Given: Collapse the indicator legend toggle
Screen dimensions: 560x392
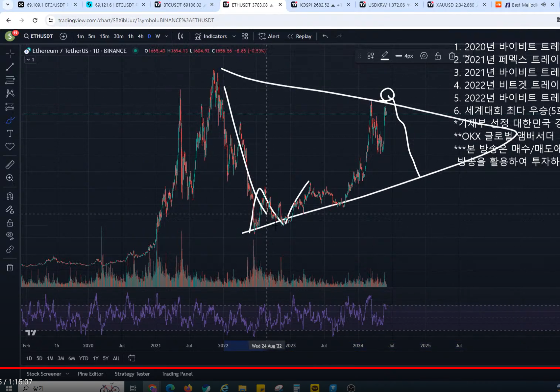Looking at the screenshot, I should 30,60.
